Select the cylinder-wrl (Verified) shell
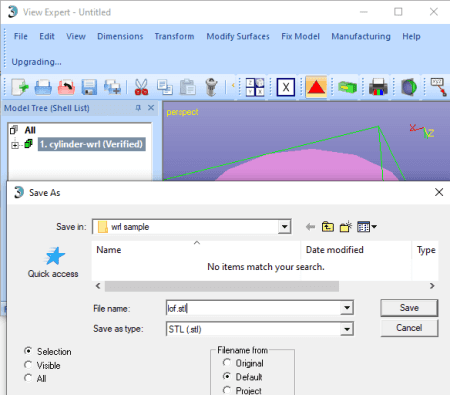Screen dimensions: 450x395 91,144
